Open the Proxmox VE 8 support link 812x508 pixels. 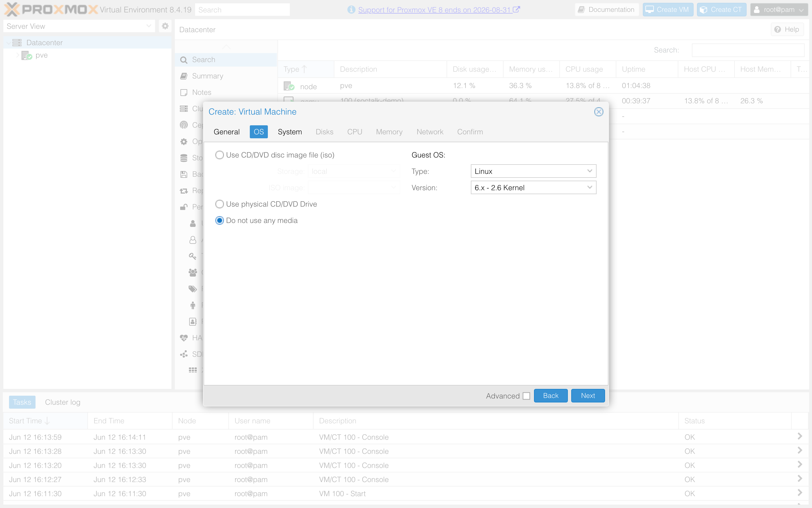point(439,10)
